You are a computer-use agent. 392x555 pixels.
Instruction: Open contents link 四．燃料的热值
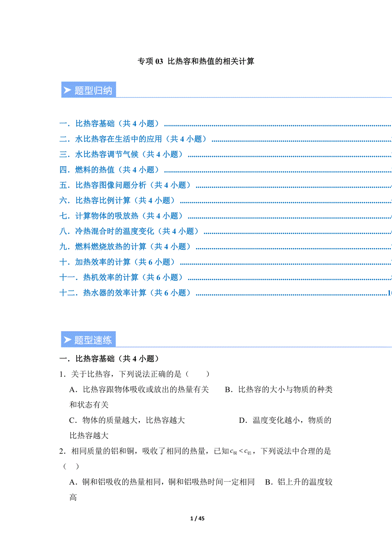pos(111,170)
